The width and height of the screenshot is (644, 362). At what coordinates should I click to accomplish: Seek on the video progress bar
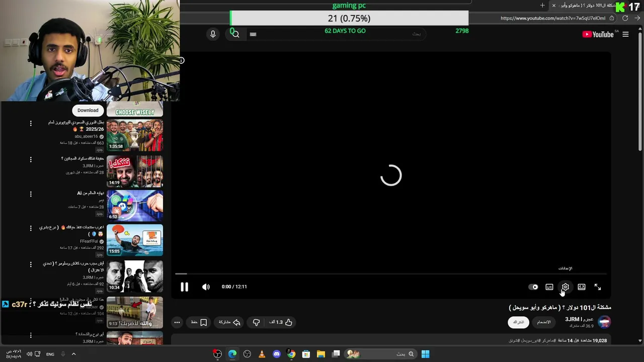click(x=391, y=274)
